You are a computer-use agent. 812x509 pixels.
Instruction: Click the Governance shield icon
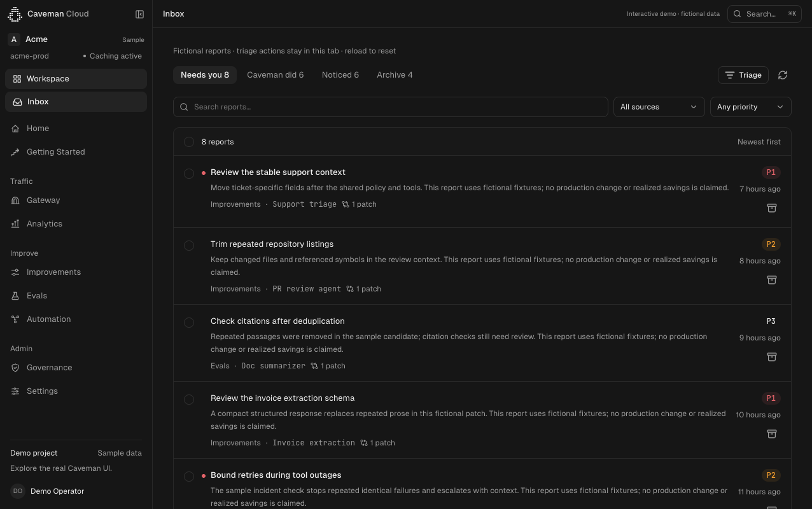(15, 368)
